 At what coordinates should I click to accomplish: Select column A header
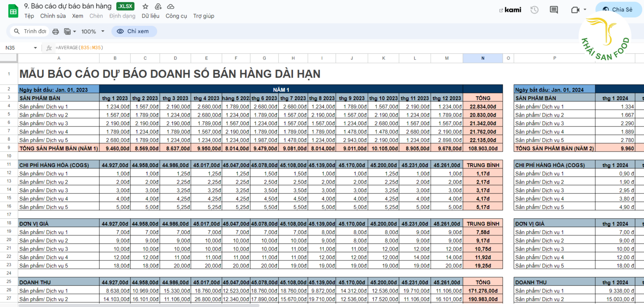(59, 58)
